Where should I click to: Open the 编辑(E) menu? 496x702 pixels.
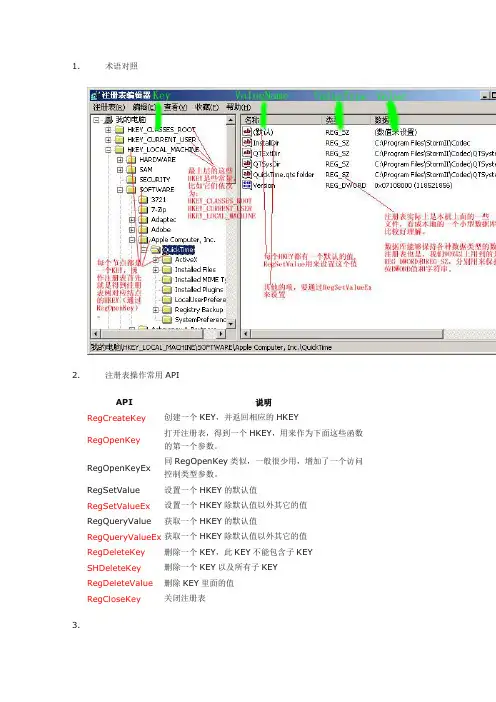click(x=144, y=107)
